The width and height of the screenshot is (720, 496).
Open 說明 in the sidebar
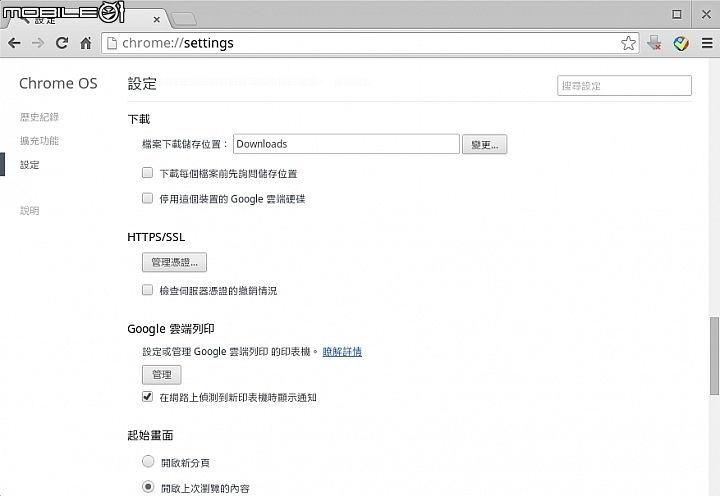(29, 211)
